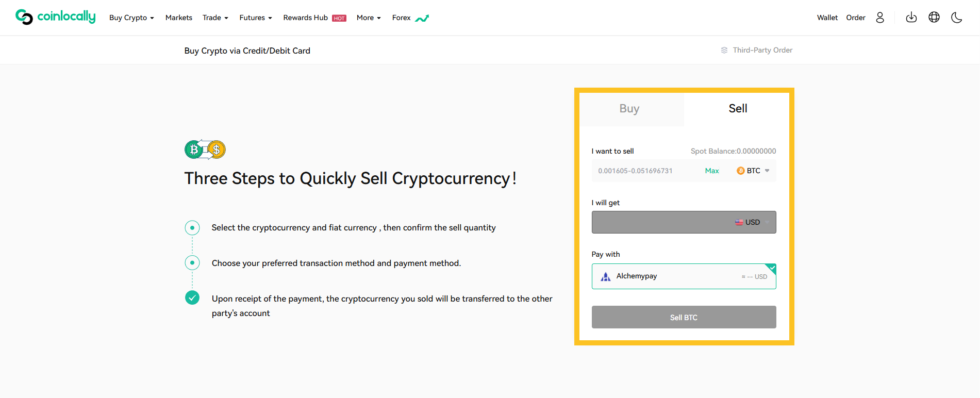The image size is (980, 398).
Task: Expand the More dropdown menu
Action: pyautogui.click(x=369, y=18)
